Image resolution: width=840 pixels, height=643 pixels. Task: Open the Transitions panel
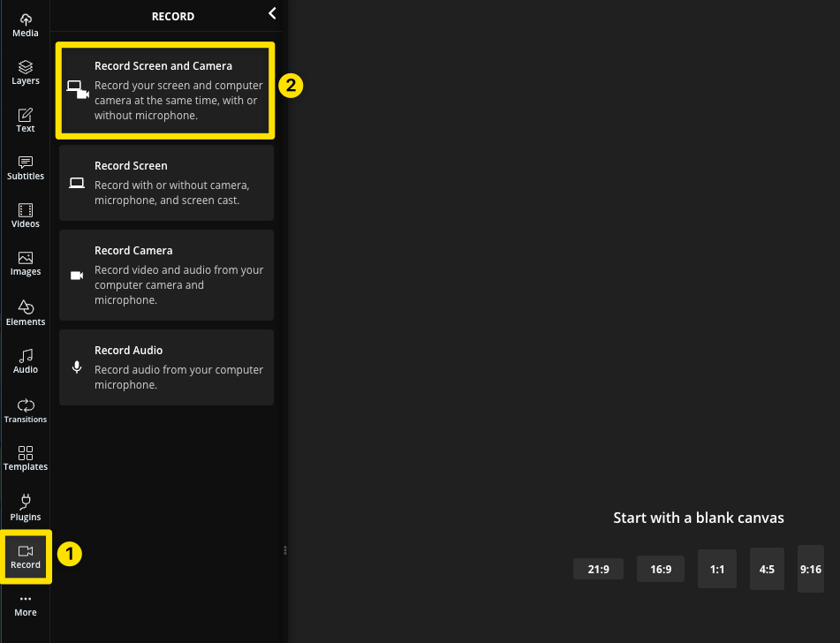(25, 411)
